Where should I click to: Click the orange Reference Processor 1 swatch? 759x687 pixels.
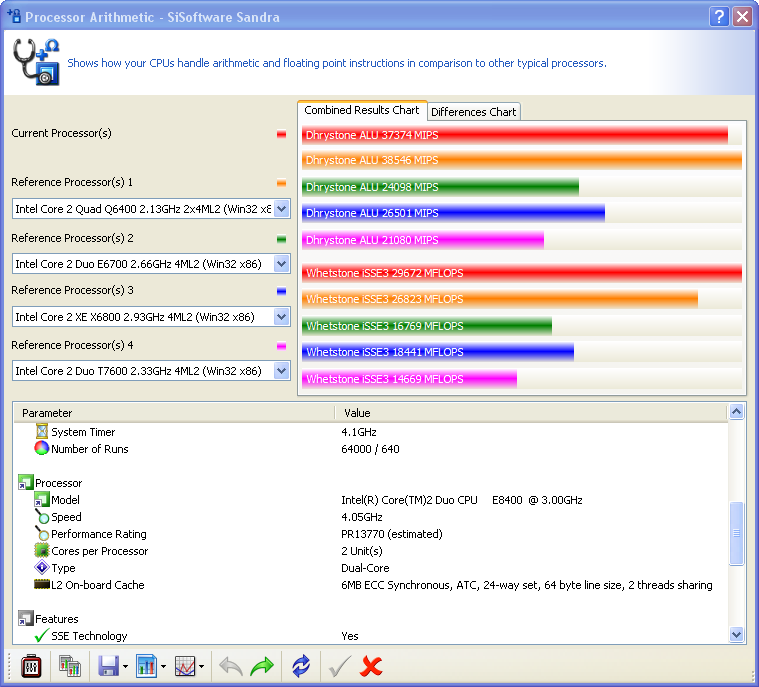(x=281, y=183)
